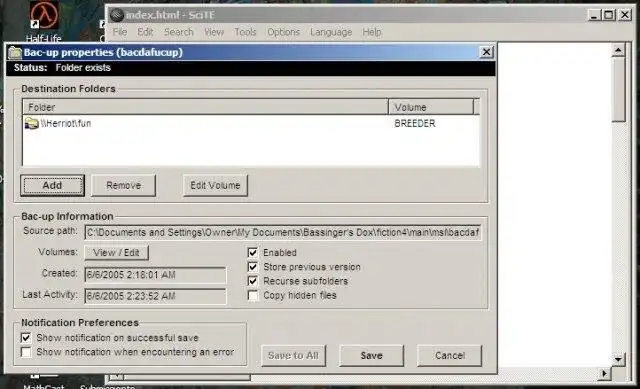Open the Tools menu in SciTE
Screen dimensions: 640x389
pos(245,32)
